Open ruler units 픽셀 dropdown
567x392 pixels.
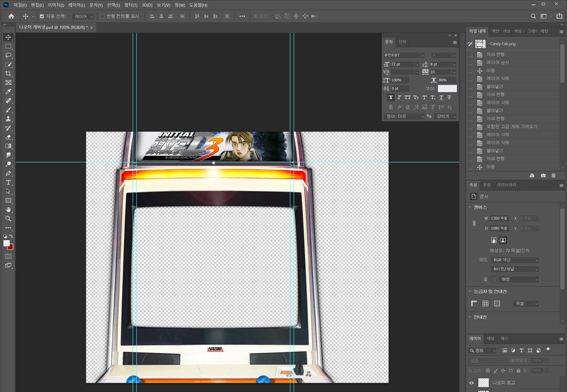pyautogui.click(x=526, y=303)
